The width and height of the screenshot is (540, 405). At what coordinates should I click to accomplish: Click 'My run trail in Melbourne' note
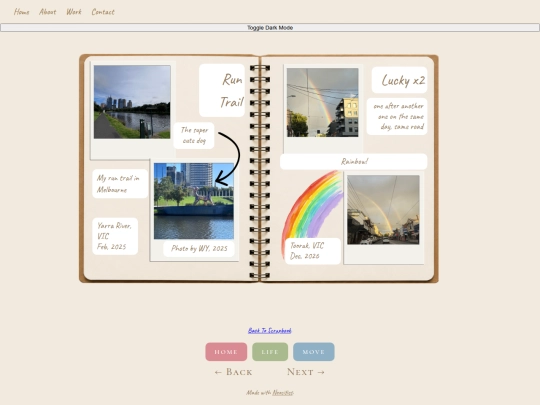pos(120,184)
